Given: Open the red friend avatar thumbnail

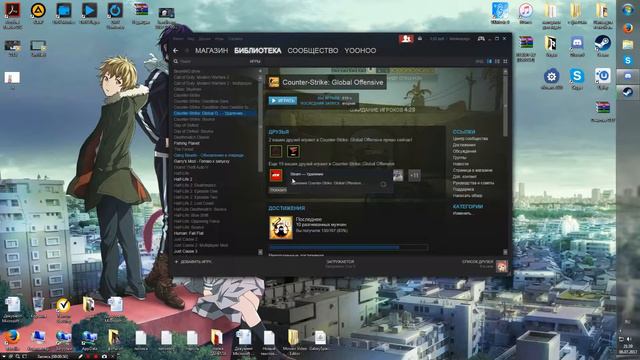Looking at the screenshot, I should point(276,176).
